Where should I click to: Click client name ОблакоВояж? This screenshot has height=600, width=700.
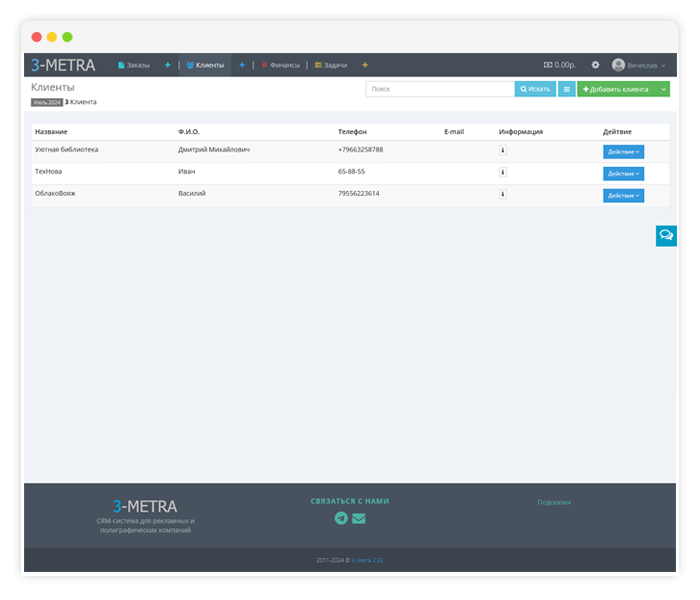point(55,193)
